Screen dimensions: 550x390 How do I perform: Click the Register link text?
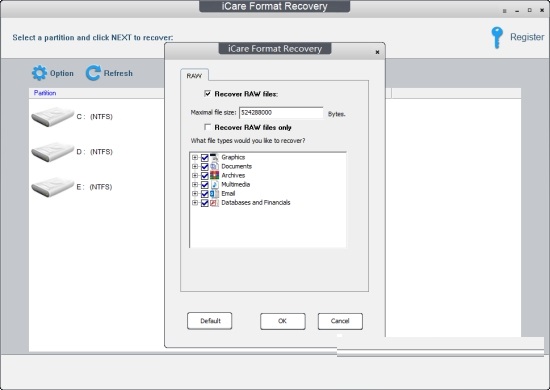pos(527,37)
